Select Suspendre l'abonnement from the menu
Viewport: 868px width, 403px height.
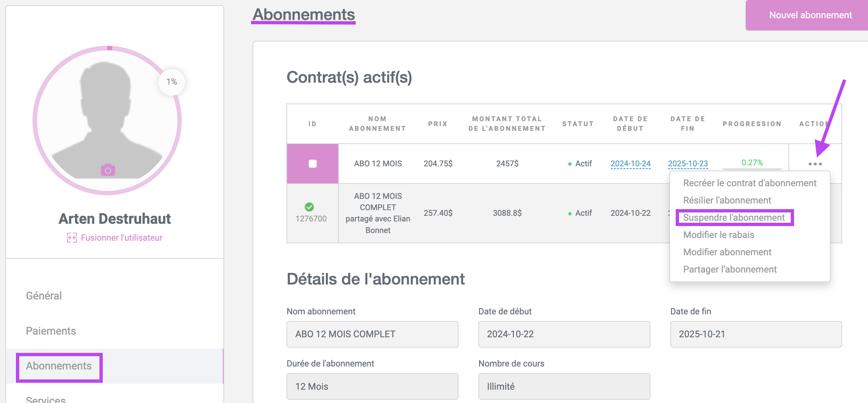[733, 218]
